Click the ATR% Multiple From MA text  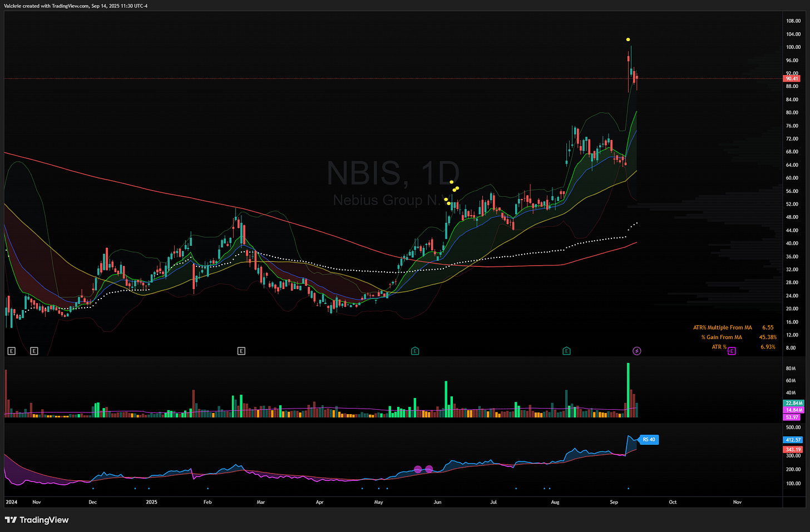(x=722, y=327)
